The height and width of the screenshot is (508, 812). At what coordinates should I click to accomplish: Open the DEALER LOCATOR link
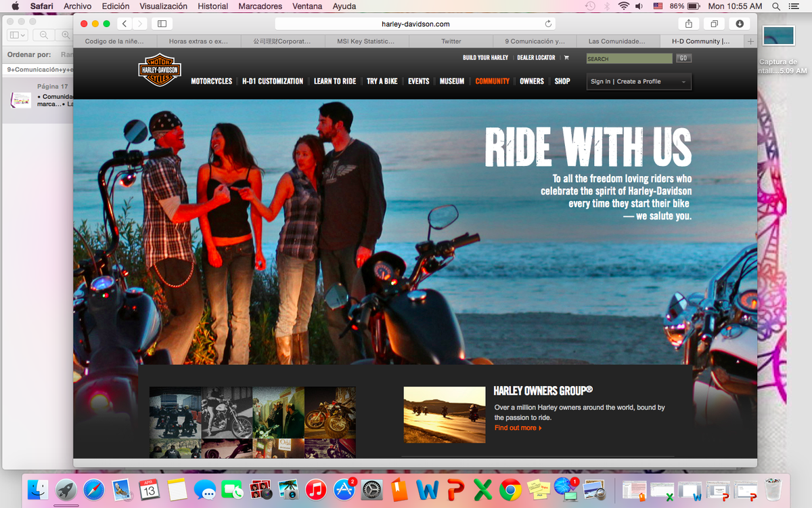(x=536, y=58)
